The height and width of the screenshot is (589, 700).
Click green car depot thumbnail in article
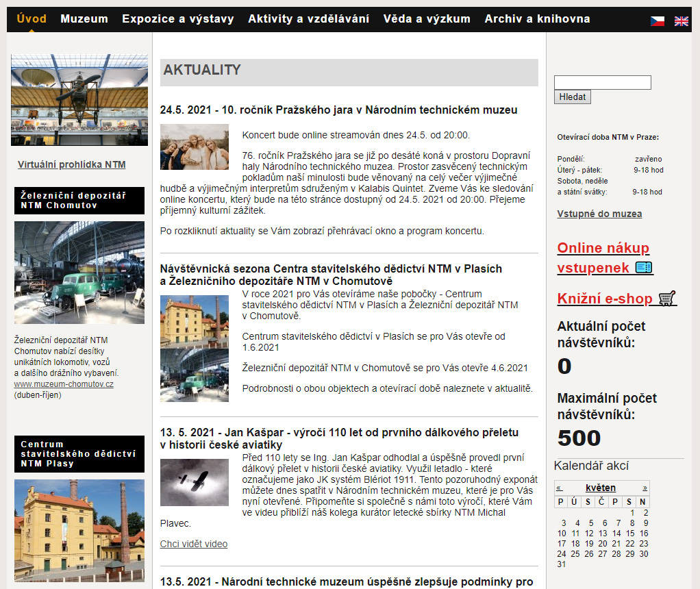coord(195,375)
